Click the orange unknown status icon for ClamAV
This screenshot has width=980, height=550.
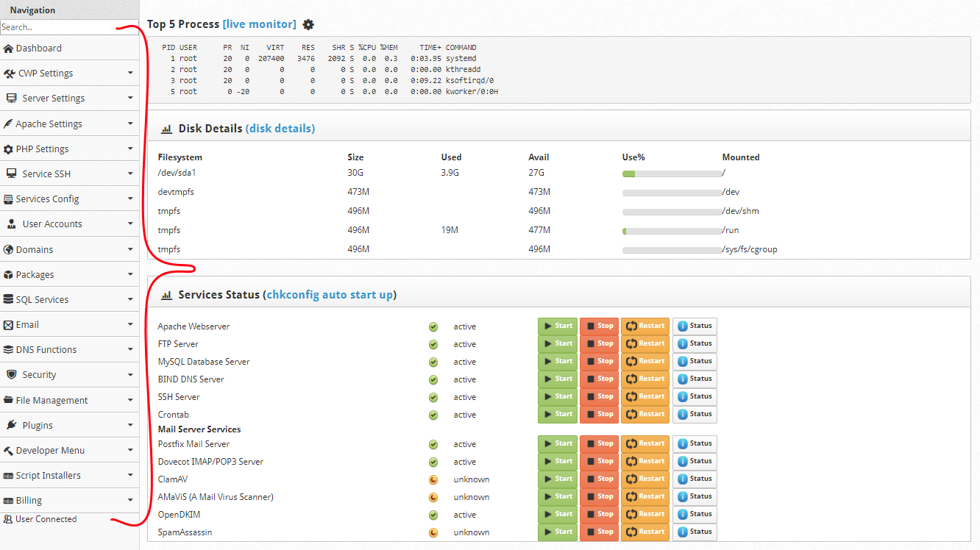pyautogui.click(x=433, y=479)
